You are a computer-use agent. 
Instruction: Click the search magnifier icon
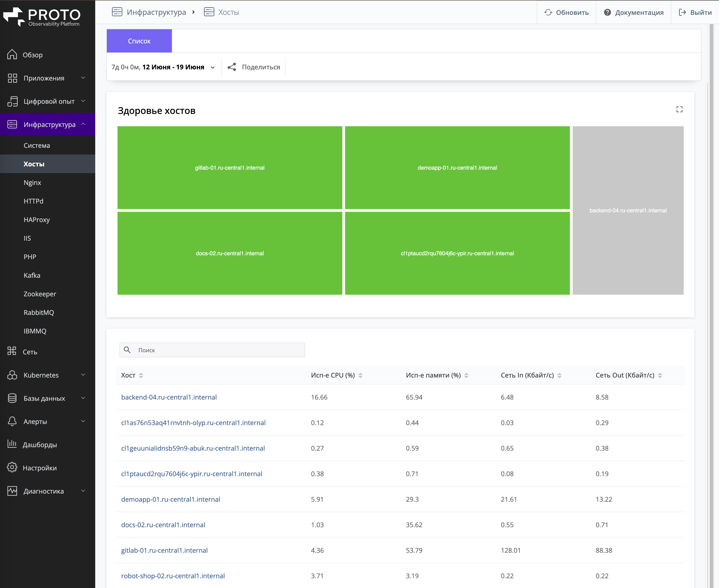(x=127, y=350)
